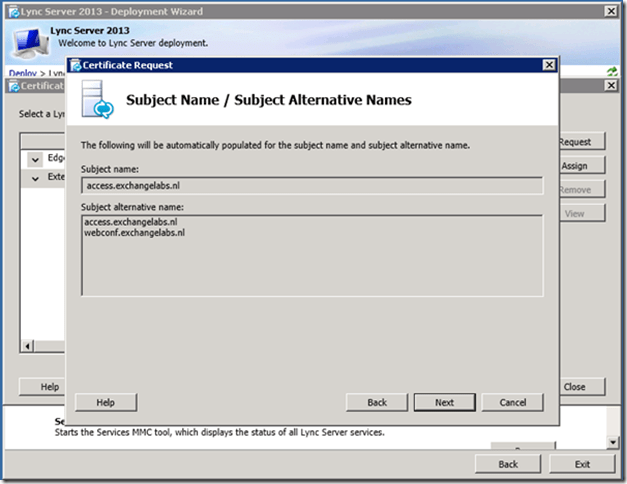Click the Deploy breadcrumb link
The image size is (627, 484).
(x=22, y=74)
